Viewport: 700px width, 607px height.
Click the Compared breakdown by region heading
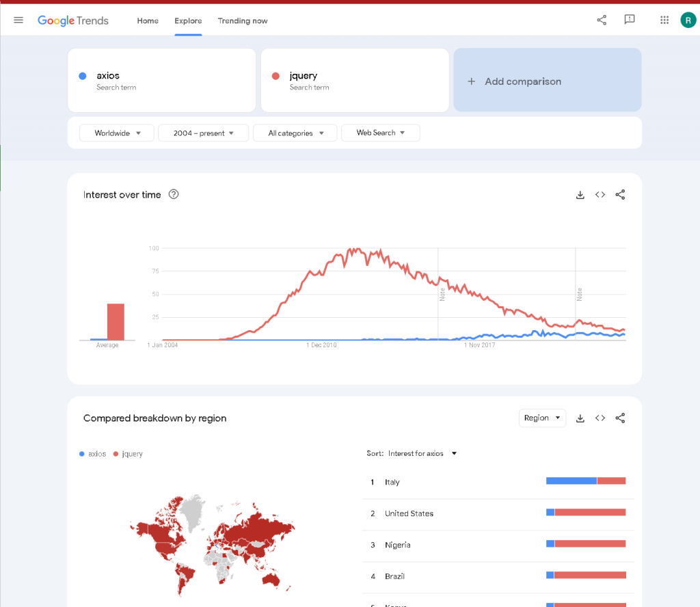[x=155, y=418]
